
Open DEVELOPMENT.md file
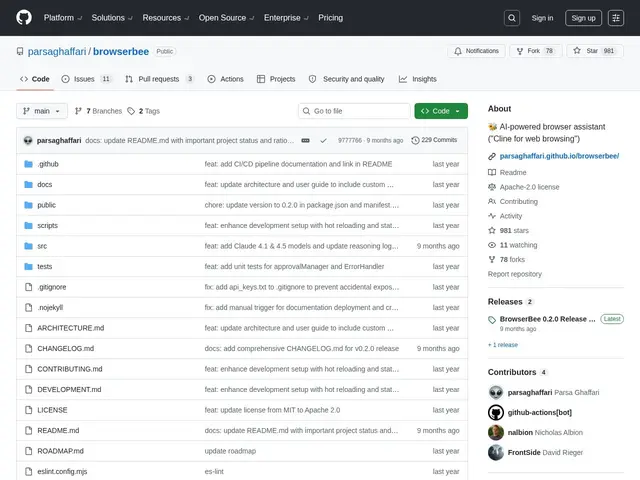tap(69, 389)
